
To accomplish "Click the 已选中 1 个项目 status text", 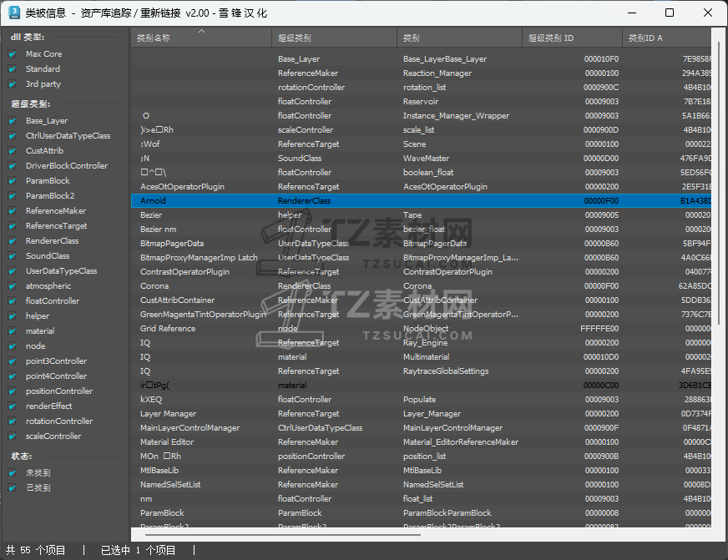I will click(138, 550).
